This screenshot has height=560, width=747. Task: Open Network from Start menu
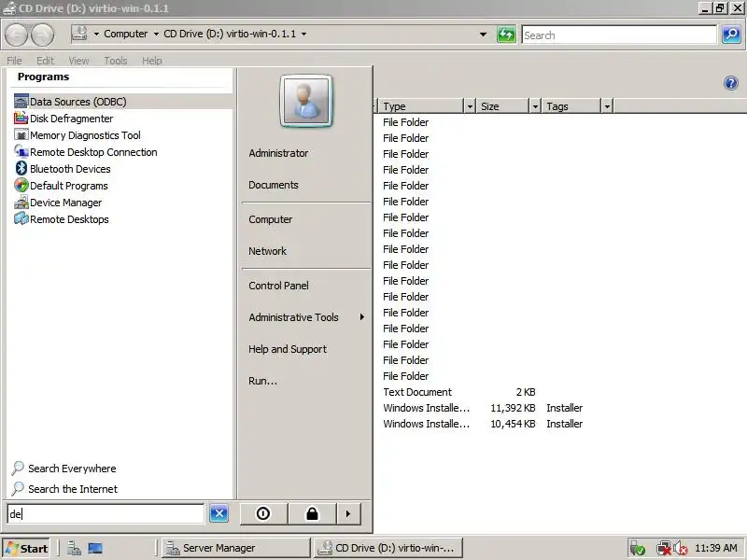(x=267, y=251)
